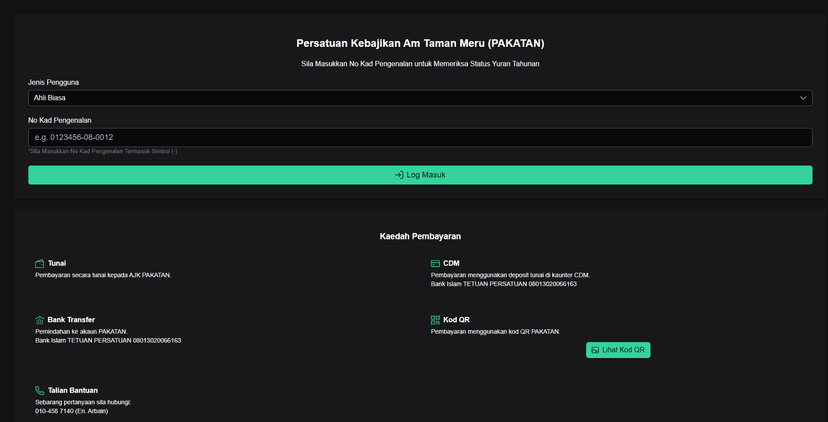The width and height of the screenshot is (828, 422).
Task: Click the Log Masuk button
Action: (x=420, y=175)
